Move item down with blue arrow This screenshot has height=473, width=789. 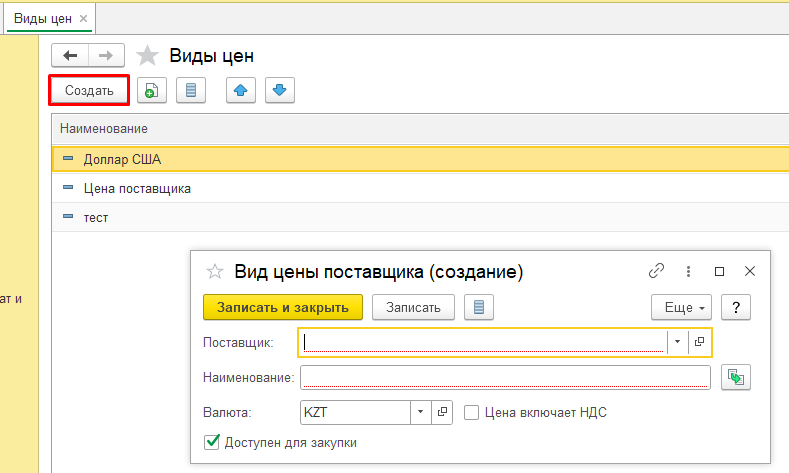pyautogui.click(x=279, y=90)
